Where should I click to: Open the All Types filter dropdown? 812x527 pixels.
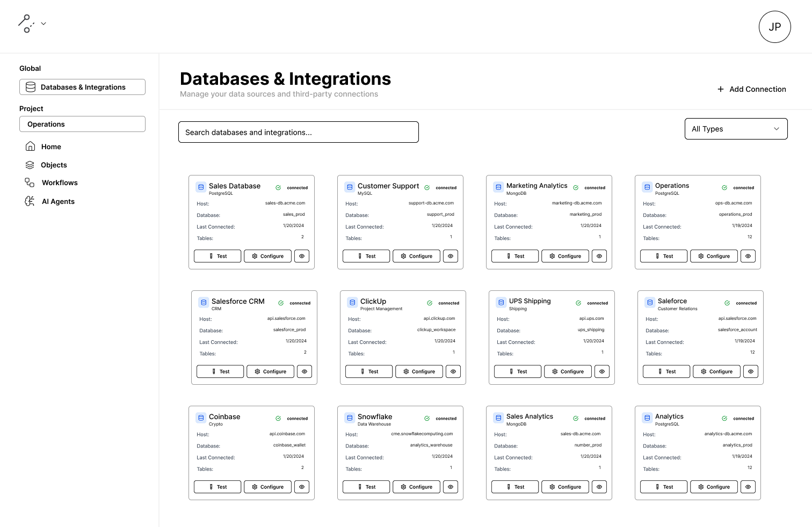click(x=736, y=129)
